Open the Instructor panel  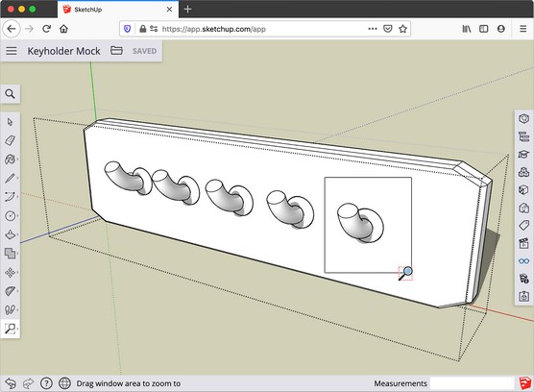click(x=523, y=155)
